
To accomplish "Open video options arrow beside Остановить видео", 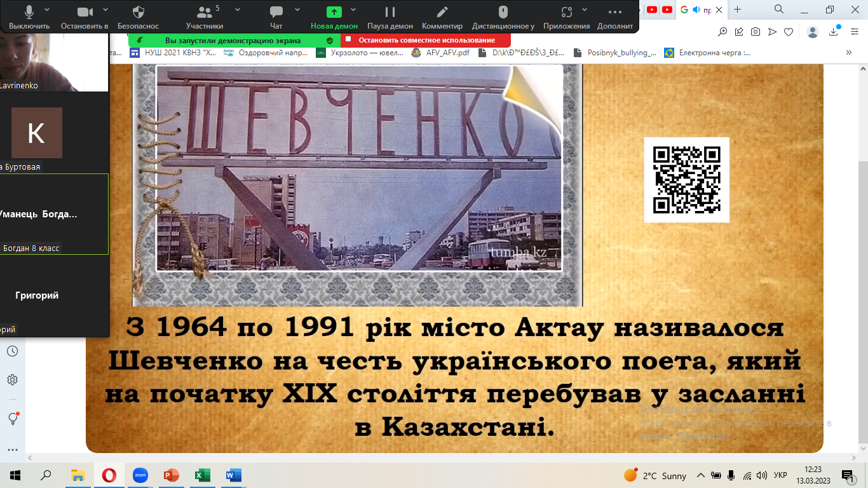I will tap(105, 10).
